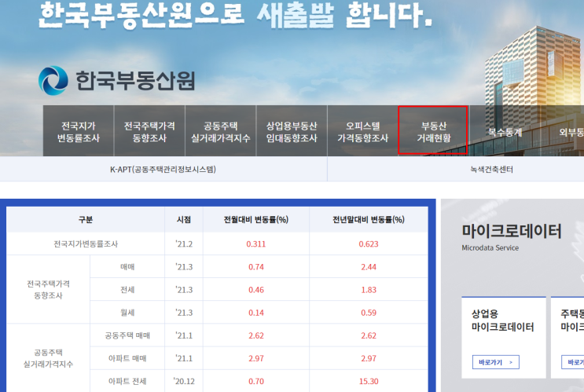Click the 0.70 value in 아파트 전세 row
Screen dimensions: 584x392
click(256, 381)
